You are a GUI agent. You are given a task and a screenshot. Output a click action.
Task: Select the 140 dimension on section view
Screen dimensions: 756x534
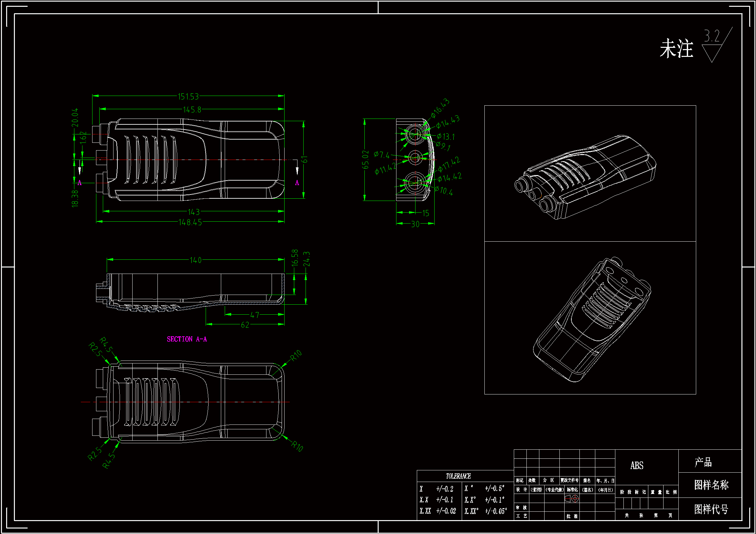pyautogui.click(x=196, y=260)
